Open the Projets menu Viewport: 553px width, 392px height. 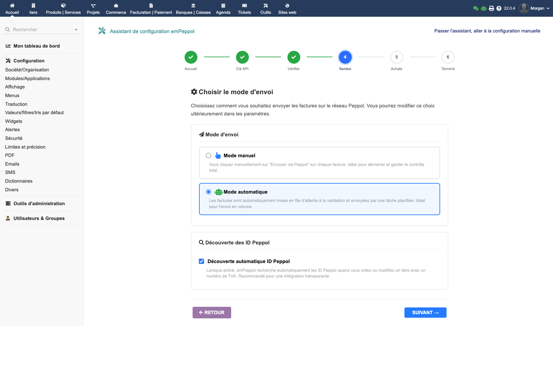point(93,9)
